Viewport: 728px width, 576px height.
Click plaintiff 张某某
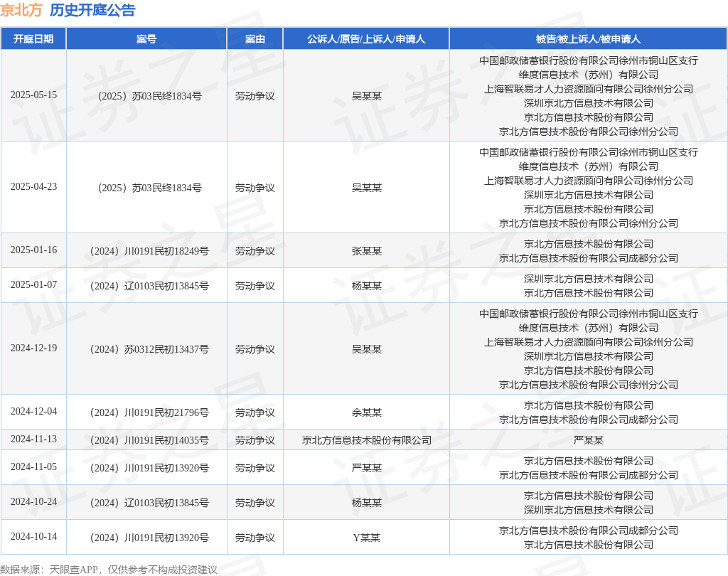coord(366,251)
